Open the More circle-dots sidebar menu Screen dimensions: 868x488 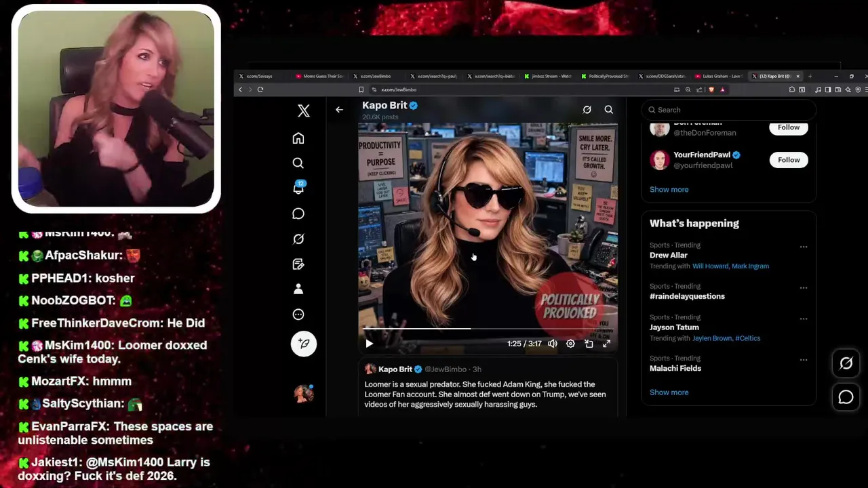click(298, 314)
